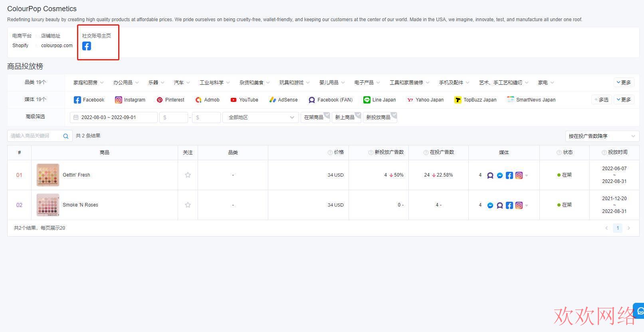Filter media by Instagram
Image resolution: width=644 pixels, height=332 pixels.
coord(130,100)
